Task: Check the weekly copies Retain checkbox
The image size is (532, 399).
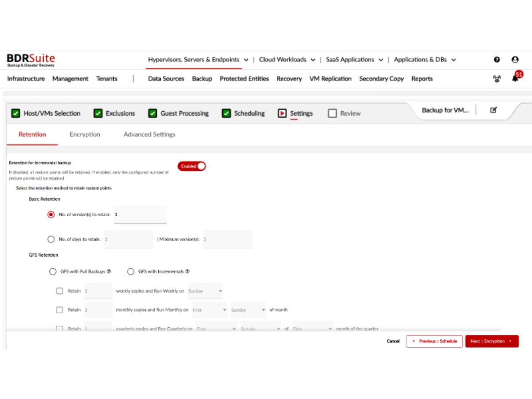Action: tap(59, 291)
